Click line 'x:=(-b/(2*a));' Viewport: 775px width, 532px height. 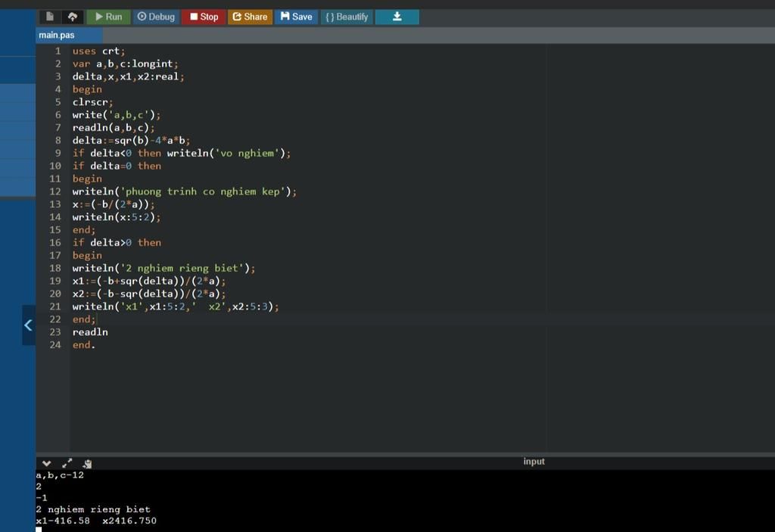pyautogui.click(x=114, y=204)
